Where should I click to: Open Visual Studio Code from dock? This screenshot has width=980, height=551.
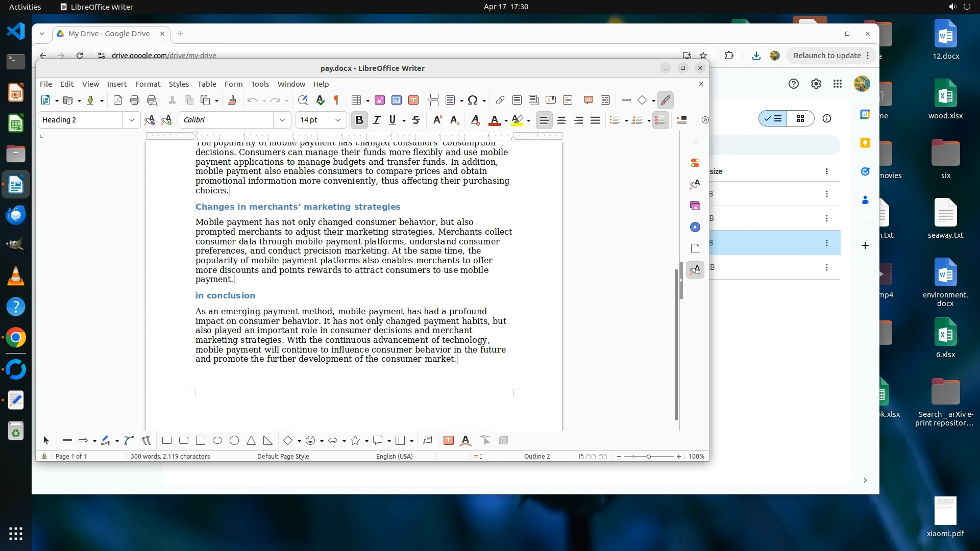click(x=16, y=31)
